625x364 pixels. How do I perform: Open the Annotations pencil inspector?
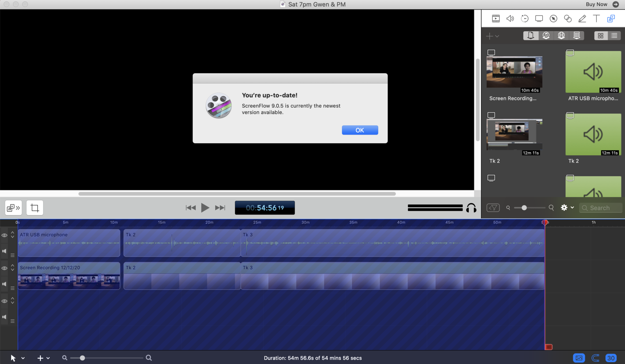point(582,19)
